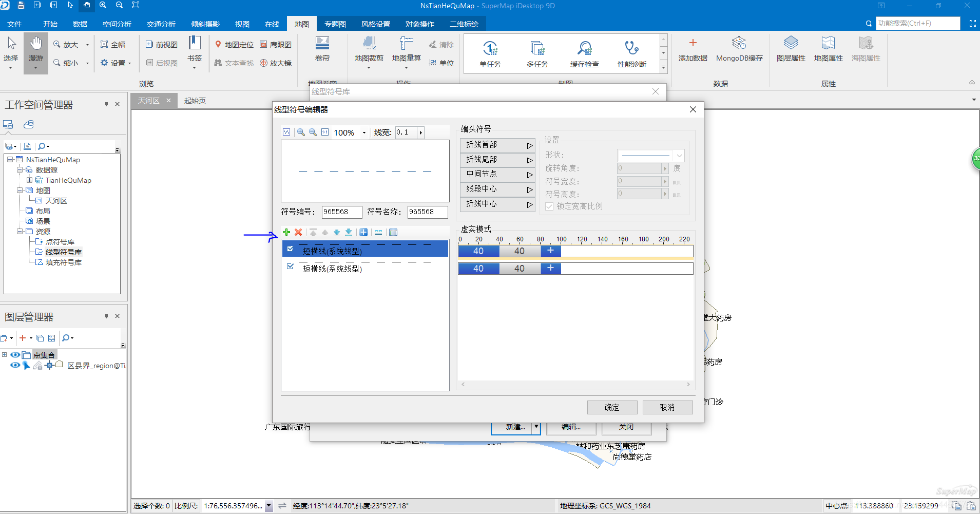
Task: Toggle visibility of 点集合 layer group
Action: coord(15,355)
